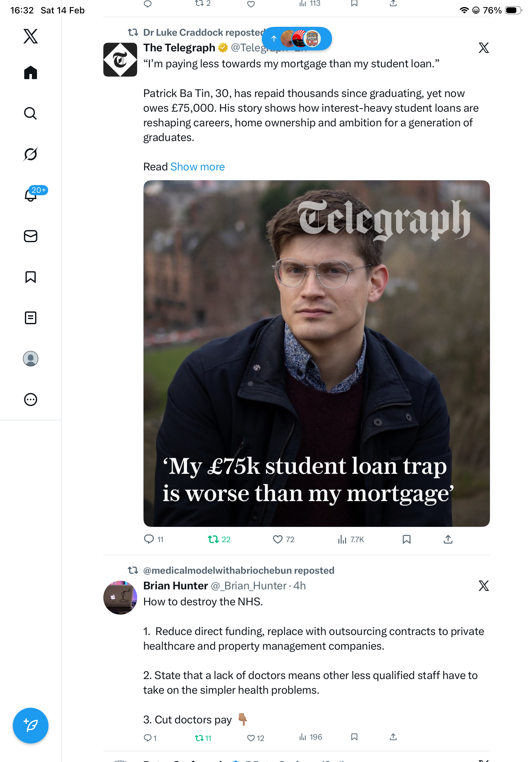Open the More options menu

point(31,400)
